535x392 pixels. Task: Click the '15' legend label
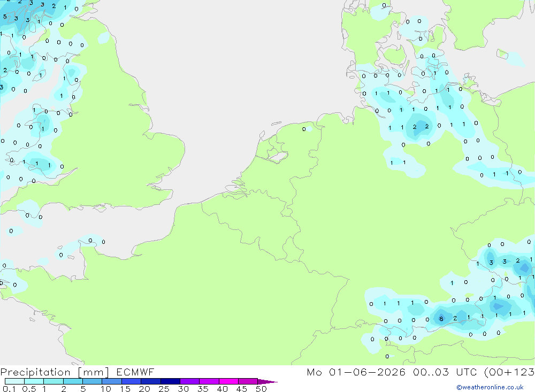(125, 389)
